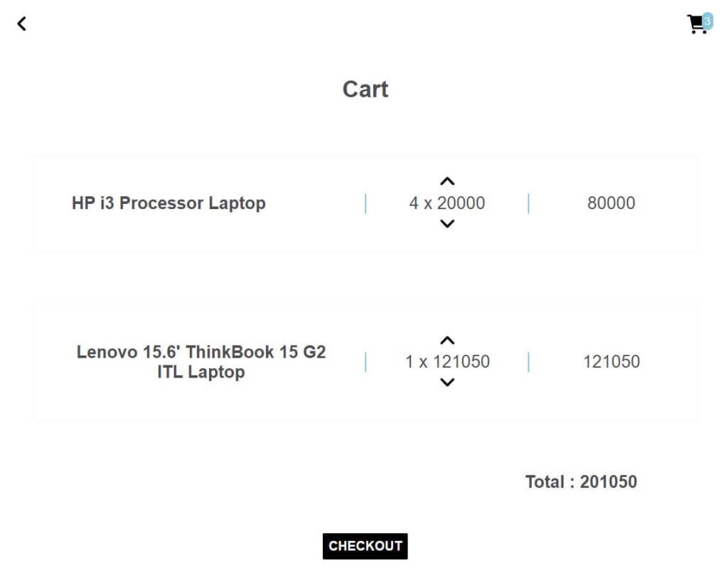Click the down chevron for HP laptop quantity
Image resolution: width=728 pixels, height=578 pixels.
(447, 223)
